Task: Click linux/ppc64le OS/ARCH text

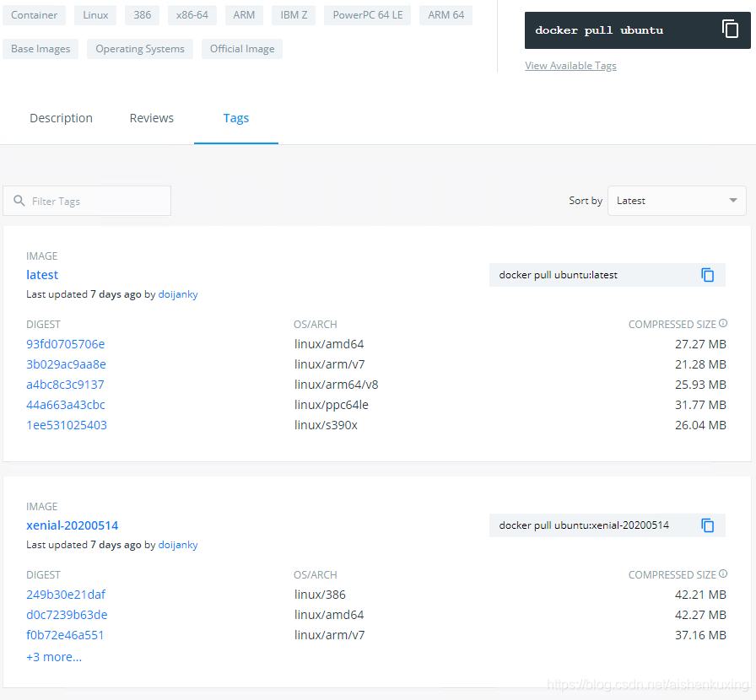Action: coord(332,405)
